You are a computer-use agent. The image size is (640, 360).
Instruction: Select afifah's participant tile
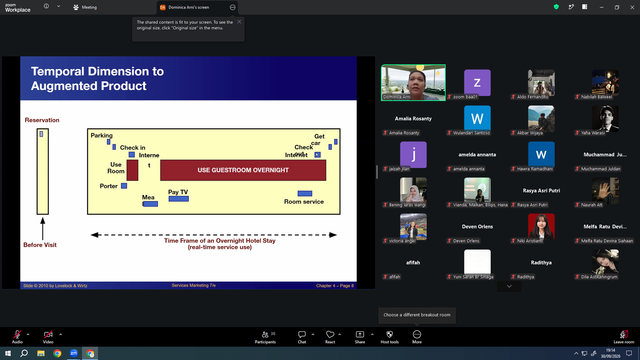tap(413, 262)
